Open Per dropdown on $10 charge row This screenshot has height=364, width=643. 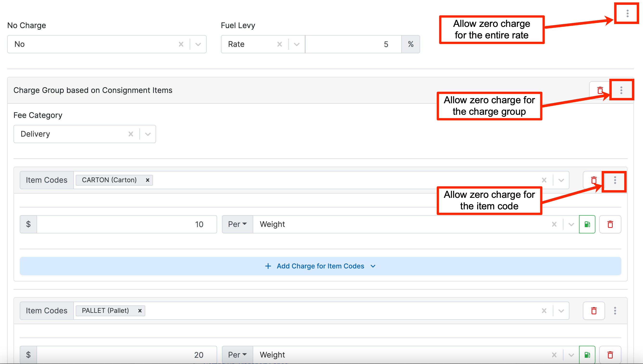click(237, 224)
